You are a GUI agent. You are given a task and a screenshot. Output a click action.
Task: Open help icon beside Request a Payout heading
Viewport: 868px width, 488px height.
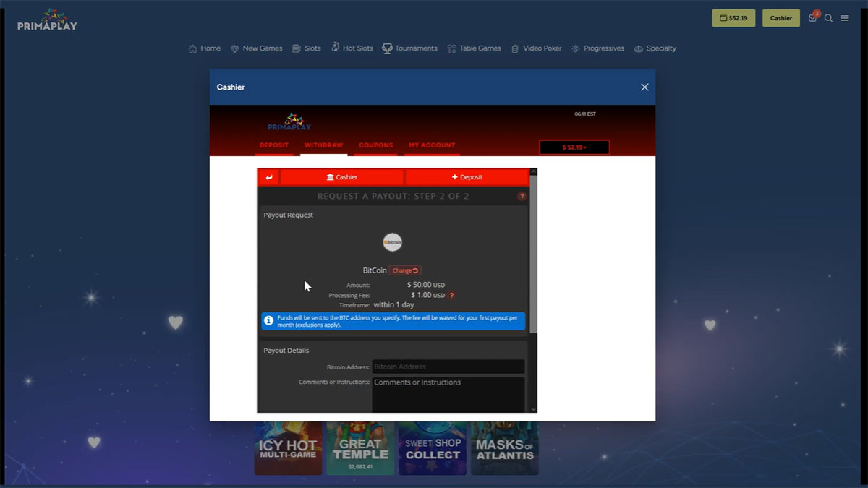click(522, 197)
